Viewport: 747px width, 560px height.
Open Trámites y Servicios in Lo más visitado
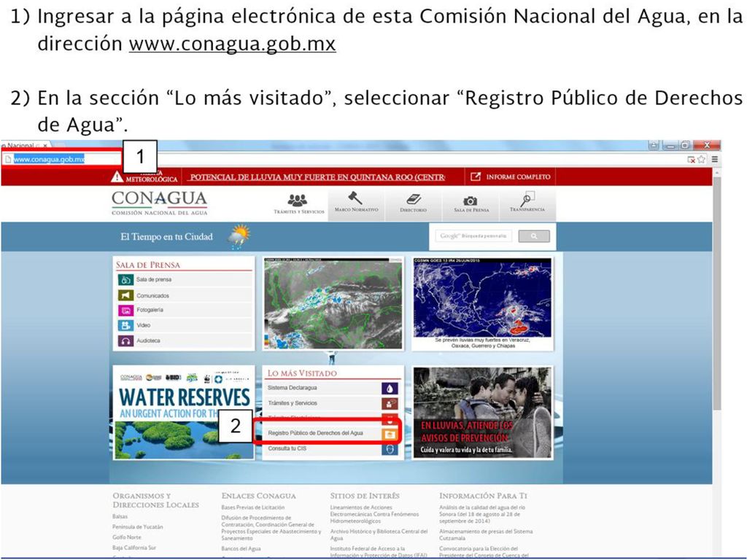coord(293,403)
